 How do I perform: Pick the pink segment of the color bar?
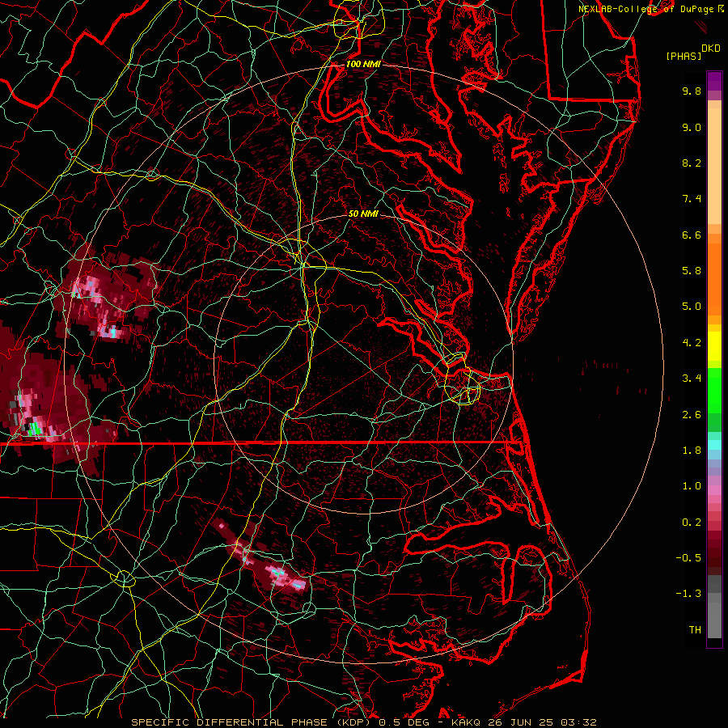tap(714, 490)
